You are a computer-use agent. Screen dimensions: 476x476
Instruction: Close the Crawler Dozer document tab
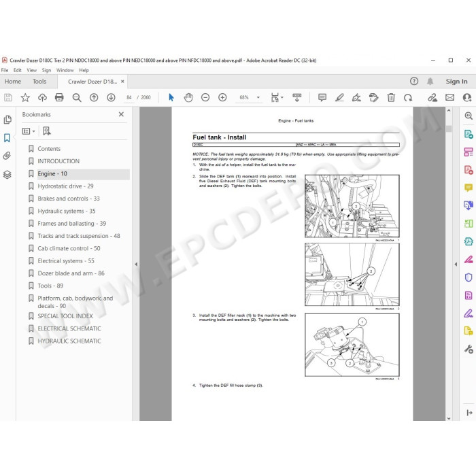coord(122,82)
